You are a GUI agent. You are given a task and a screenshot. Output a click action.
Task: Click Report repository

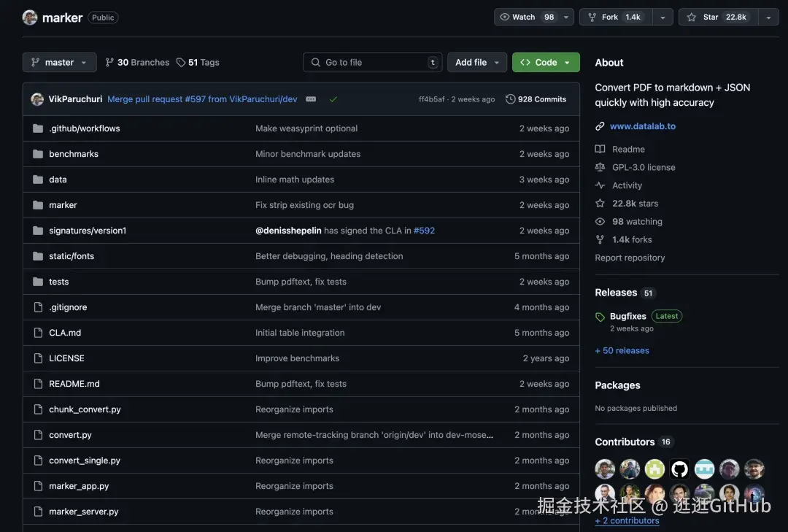point(630,258)
